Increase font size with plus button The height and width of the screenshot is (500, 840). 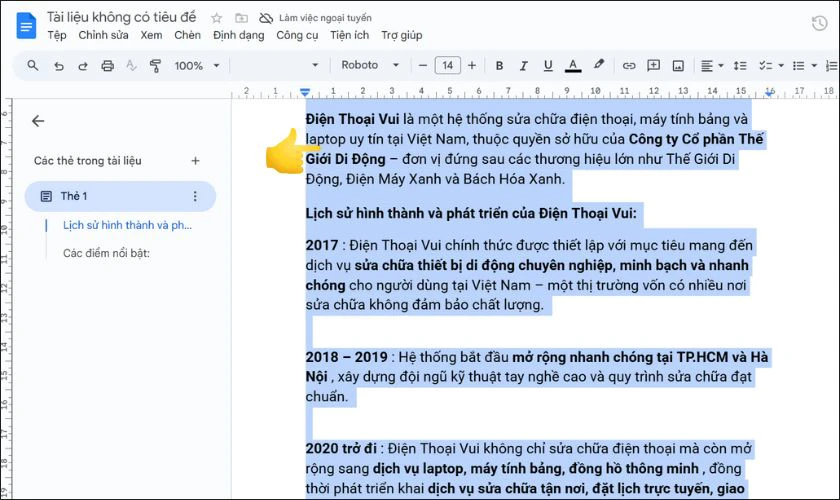click(x=471, y=65)
